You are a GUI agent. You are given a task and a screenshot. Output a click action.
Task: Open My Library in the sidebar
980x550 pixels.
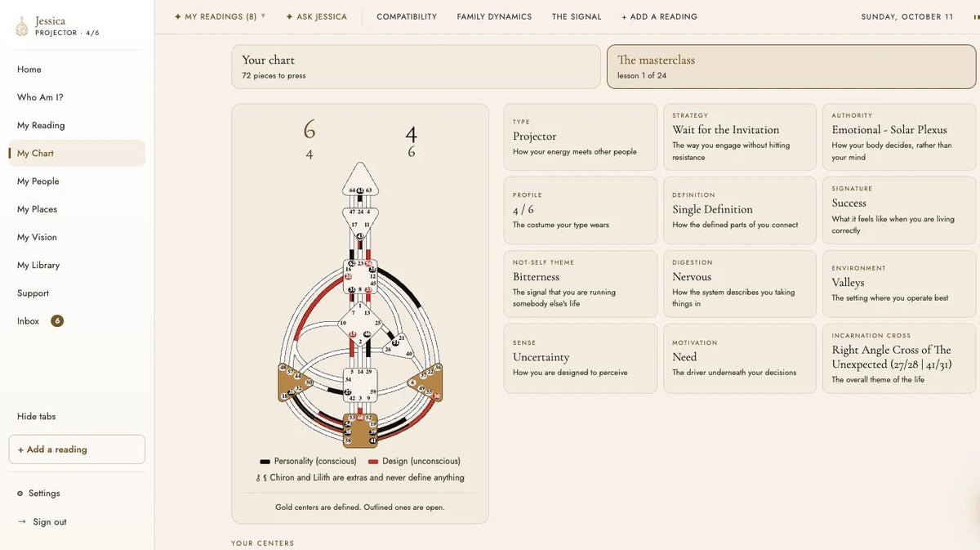[x=77, y=265]
